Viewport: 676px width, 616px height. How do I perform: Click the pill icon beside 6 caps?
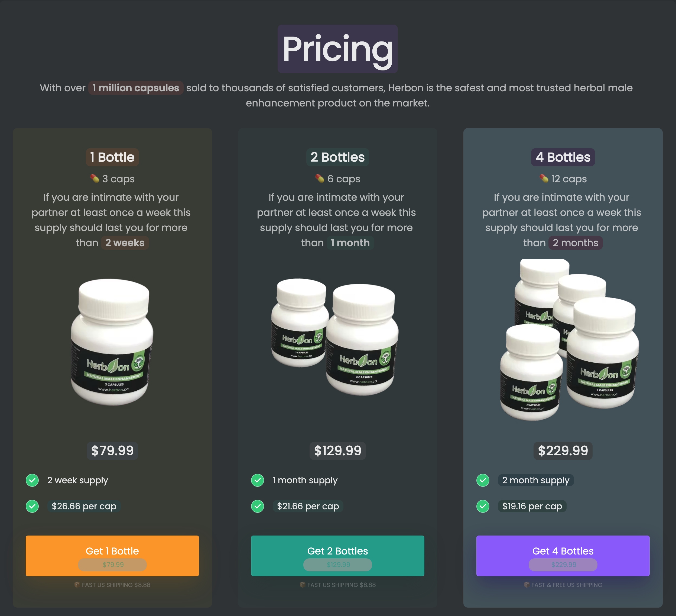320,179
